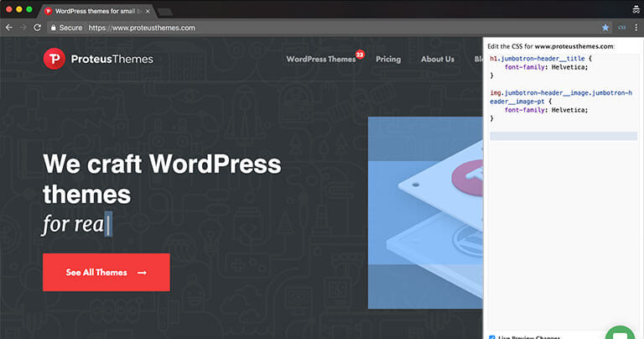
Task: Select the WordPress themes for small browser tab
Action: (x=96, y=11)
